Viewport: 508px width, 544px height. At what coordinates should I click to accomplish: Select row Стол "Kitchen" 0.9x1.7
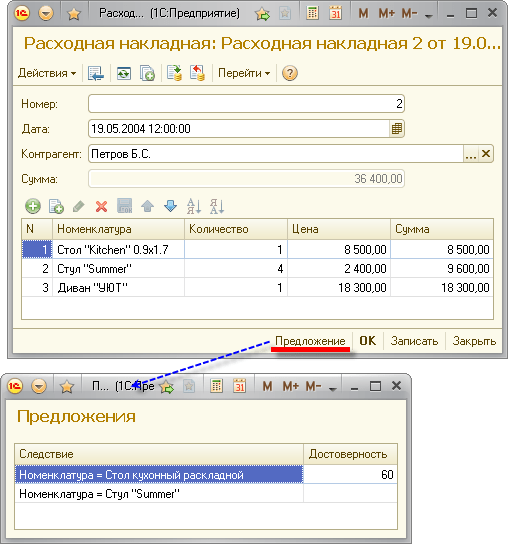(257, 249)
